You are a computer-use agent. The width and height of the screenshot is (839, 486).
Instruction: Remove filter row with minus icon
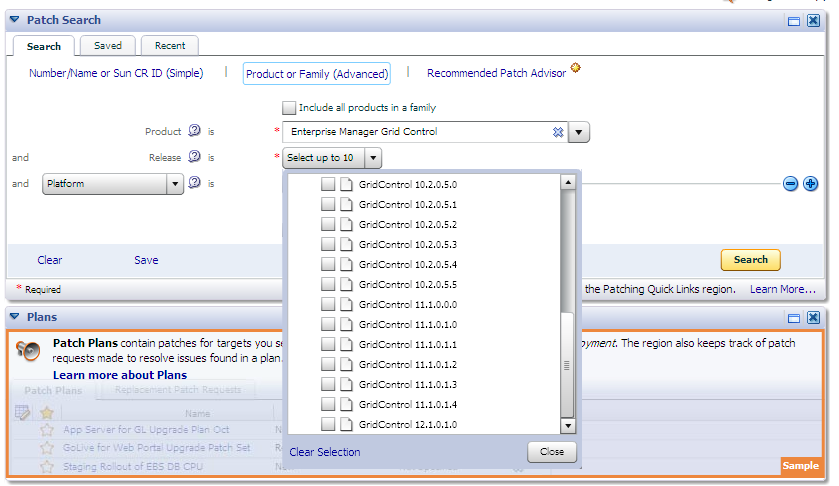(x=790, y=184)
